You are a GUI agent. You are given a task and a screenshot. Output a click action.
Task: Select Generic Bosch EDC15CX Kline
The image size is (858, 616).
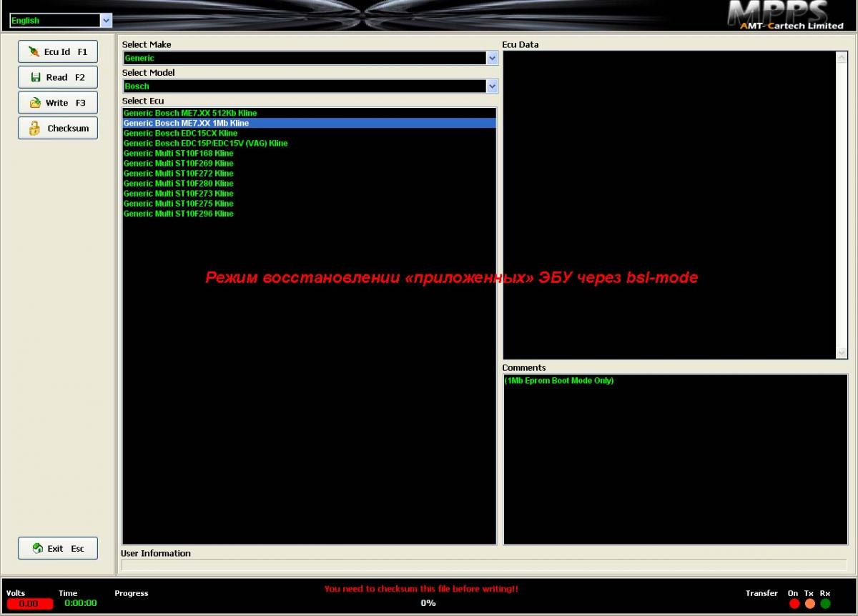point(309,133)
